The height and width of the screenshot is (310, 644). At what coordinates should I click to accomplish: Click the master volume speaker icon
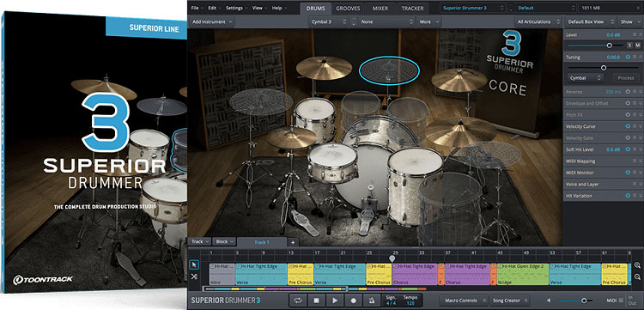pyautogui.click(x=550, y=301)
